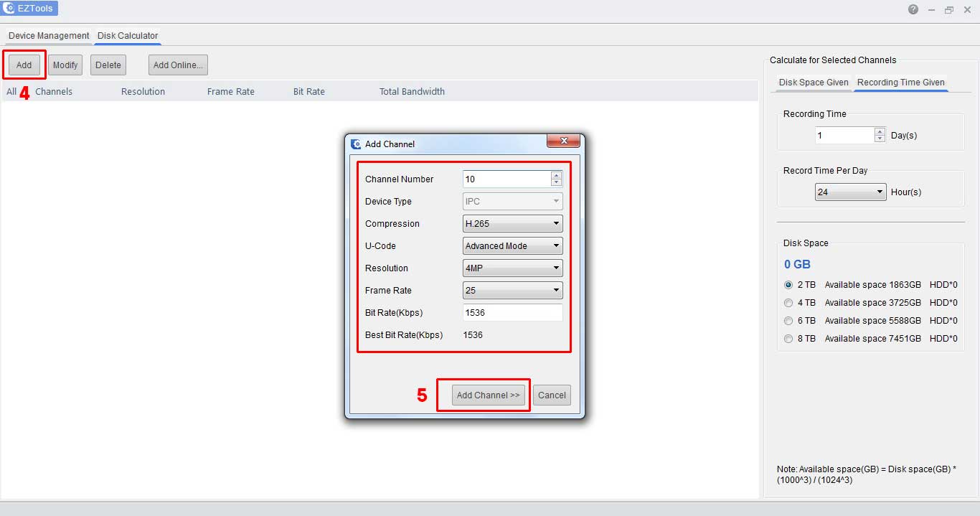980x516 pixels.
Task: Click the Add Channel >> button
Action: [x=487, y=395]
